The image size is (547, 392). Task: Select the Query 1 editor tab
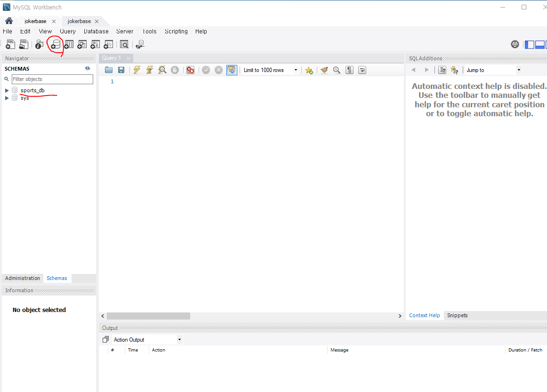(x=112, y=58)
